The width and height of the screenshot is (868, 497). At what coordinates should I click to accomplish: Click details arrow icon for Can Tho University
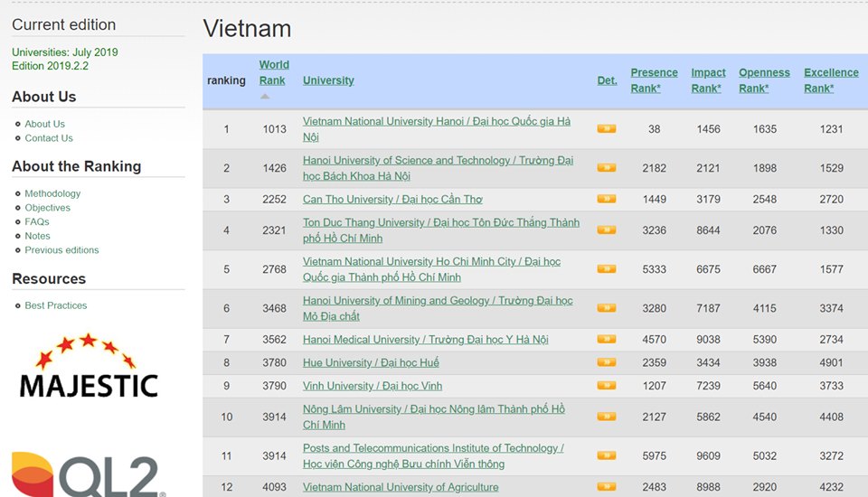click(x=606, y=200)
